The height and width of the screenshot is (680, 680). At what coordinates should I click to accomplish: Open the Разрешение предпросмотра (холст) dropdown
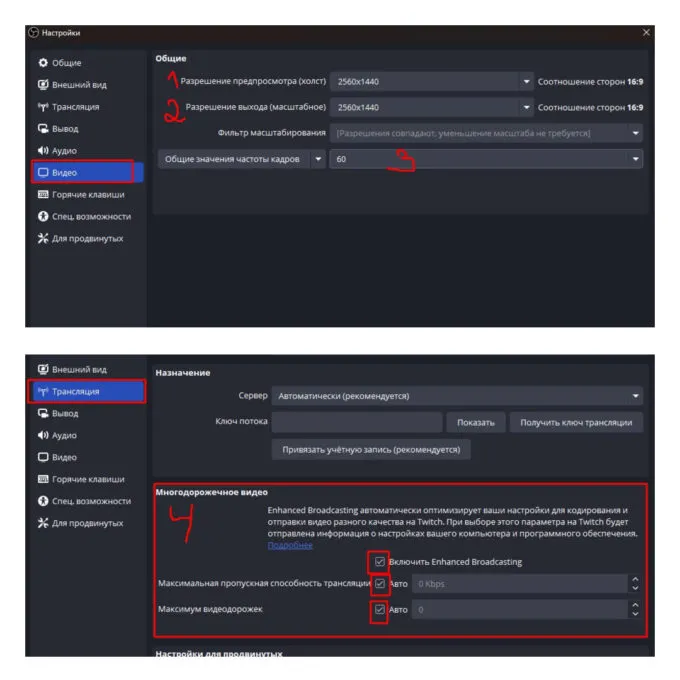click(432, 81)
